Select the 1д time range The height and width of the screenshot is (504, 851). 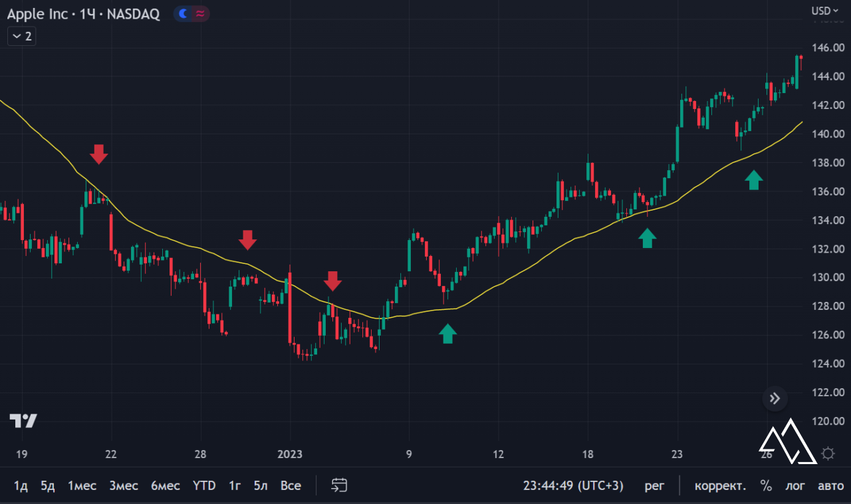pyautogui.click(x=21, y=485)
